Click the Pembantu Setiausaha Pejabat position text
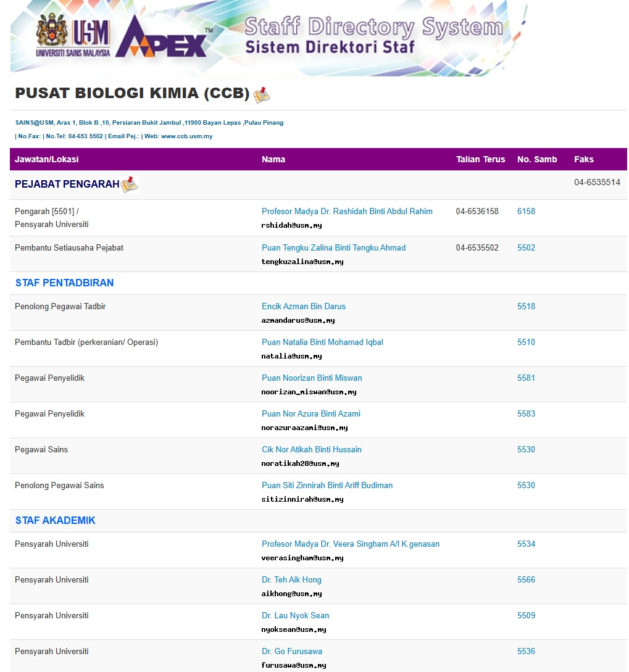 pyautogui.click(x=69, y=247)
